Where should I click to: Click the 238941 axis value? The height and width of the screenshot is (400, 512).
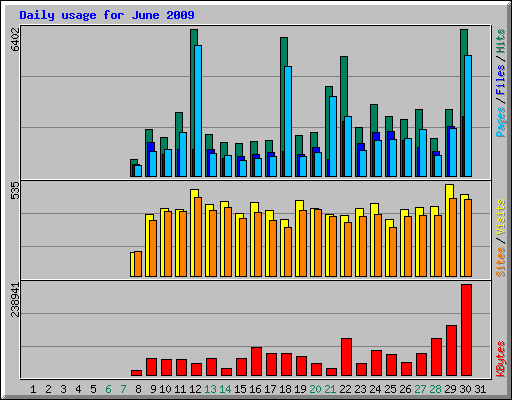click(15, 300)
